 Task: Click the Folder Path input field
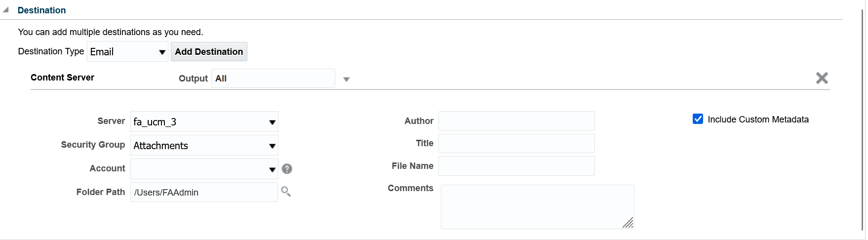[204, 192]
